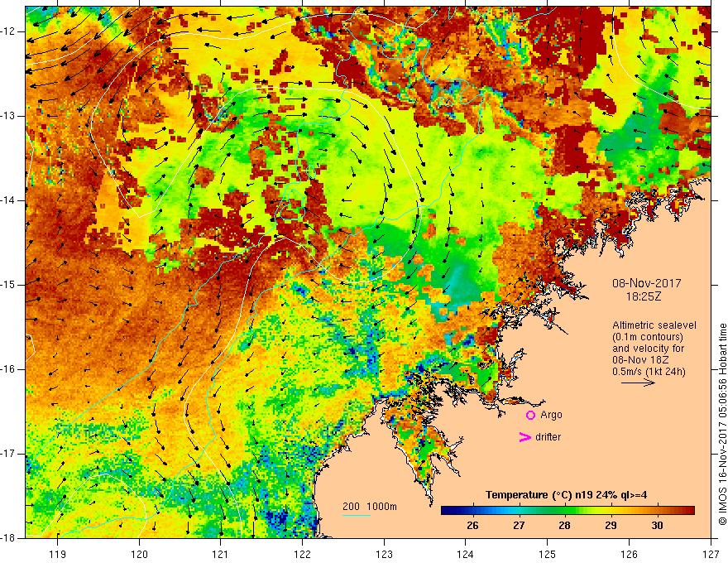Click colorbar tick label '30'
This screenshot has height=563, width=728.
[x=657, y=526]
